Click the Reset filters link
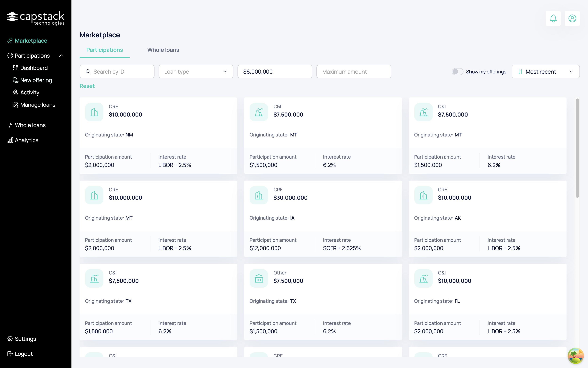 [87, 86]
